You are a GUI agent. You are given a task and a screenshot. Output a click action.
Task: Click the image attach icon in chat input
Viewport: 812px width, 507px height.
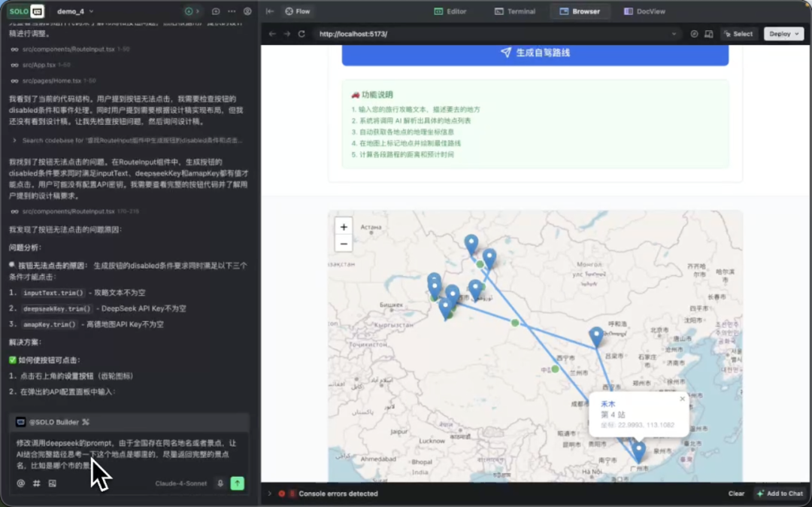click(52, 484)
